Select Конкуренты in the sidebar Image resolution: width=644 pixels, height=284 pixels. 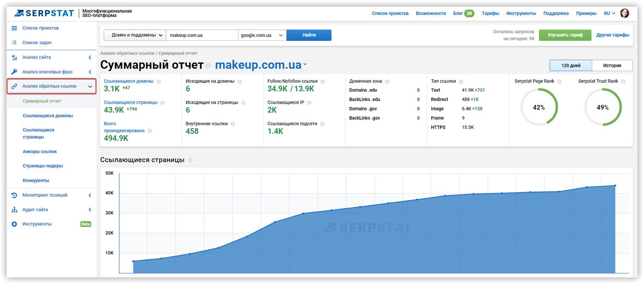(36, 181)
